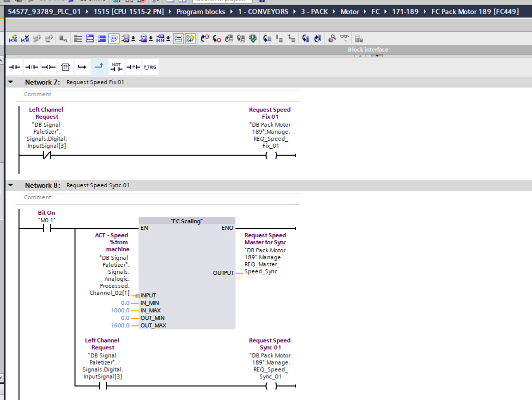The image size is (532, 400).
Task: Open breadcrumb arrow after 1 - CONVEYORS
Action: click(295, 12)
